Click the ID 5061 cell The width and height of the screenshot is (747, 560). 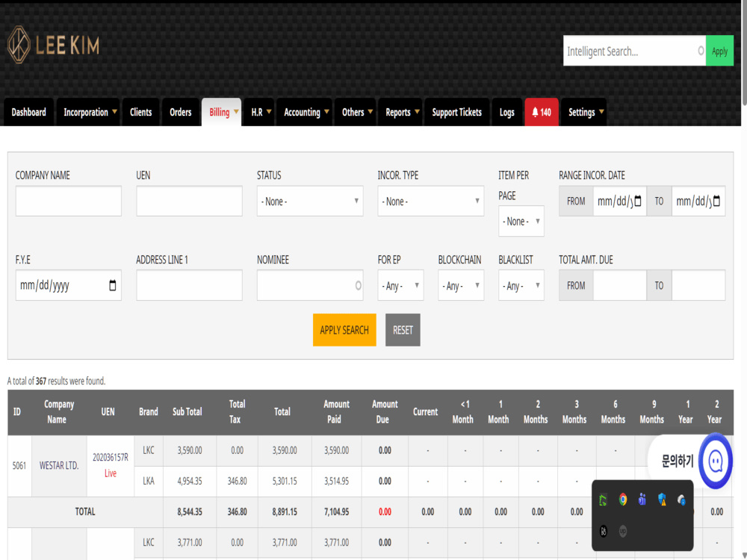pyautogui.click(x=19, y=466)
